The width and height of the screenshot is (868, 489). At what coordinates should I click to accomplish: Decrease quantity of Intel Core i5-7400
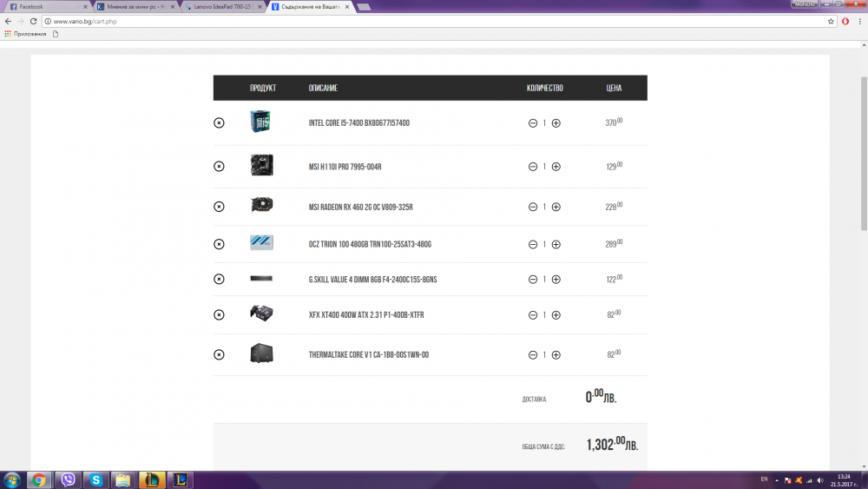pyautogui.click(x=533, y=123)
